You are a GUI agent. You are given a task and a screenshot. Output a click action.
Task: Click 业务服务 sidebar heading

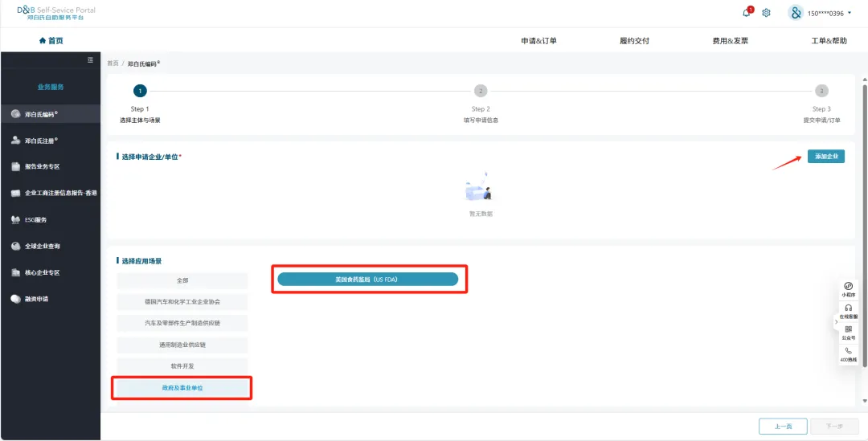(51, 87)
